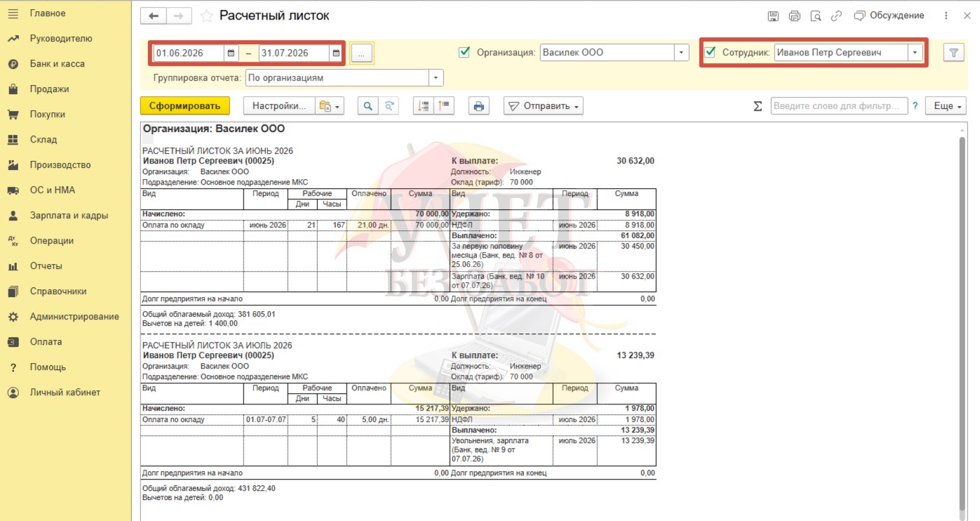Open the Продажи section
Screen dimensions: 980x521
click(49, 89)
